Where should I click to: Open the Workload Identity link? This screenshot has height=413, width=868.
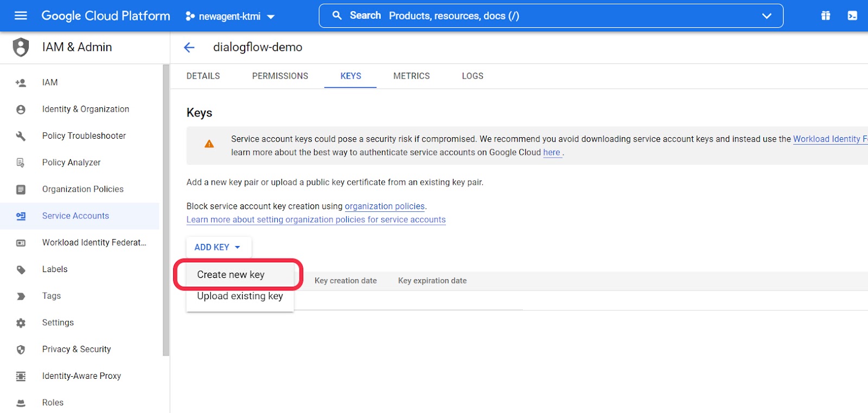click(x=830, y=139)
